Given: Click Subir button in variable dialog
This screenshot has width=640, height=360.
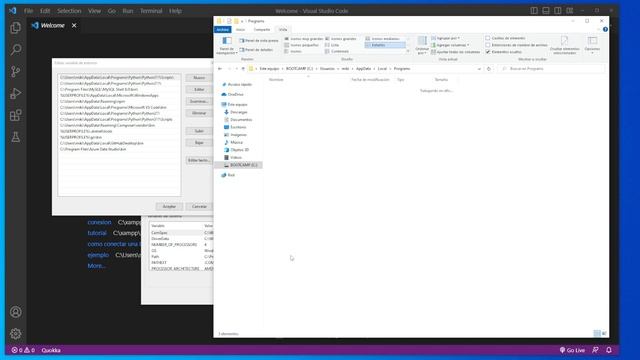Looking at the screenshot, I should click(x=199, y=131).
